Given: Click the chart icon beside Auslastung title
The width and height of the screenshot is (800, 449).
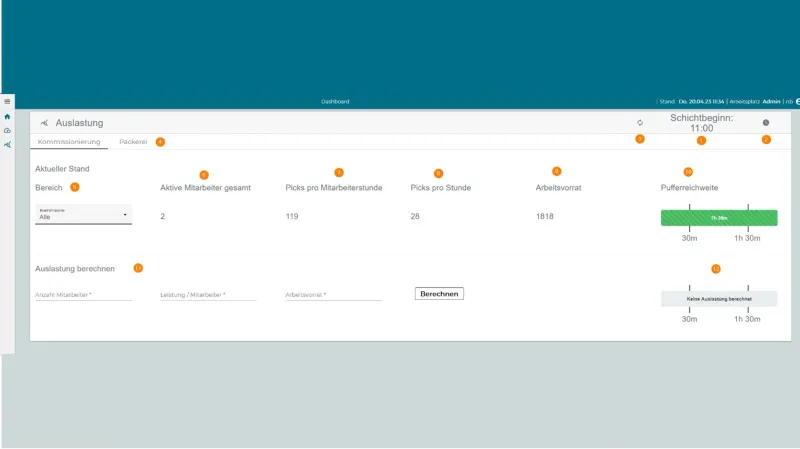Looking at the screenshot, I should [x=44, y=123].
